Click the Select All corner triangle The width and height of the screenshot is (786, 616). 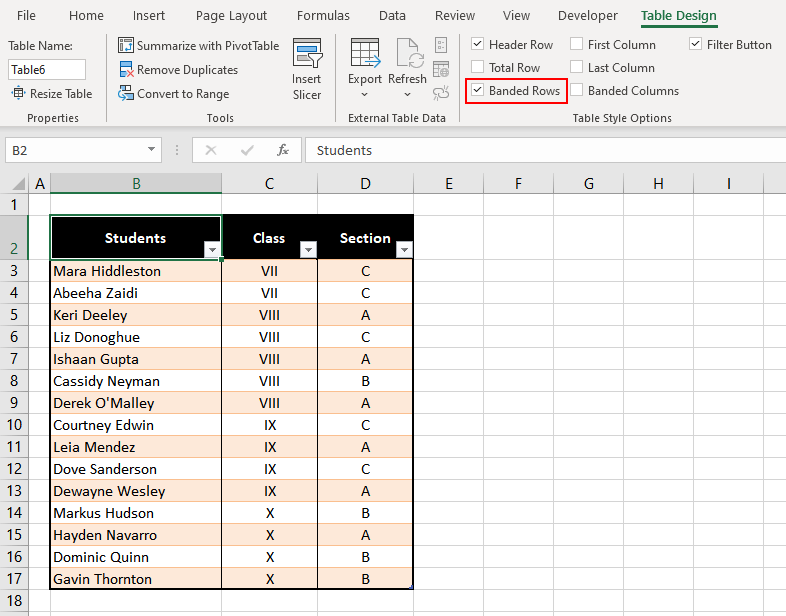19,184
